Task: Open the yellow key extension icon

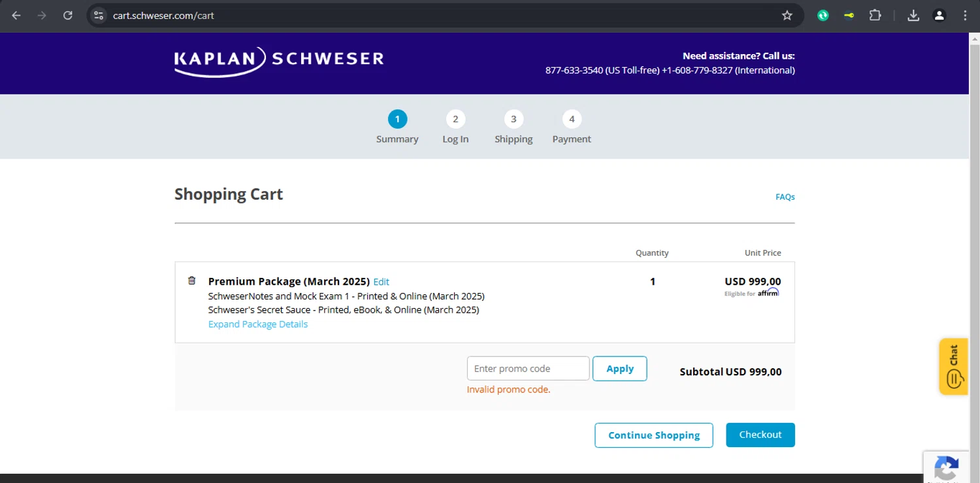Action: [849, 16]
